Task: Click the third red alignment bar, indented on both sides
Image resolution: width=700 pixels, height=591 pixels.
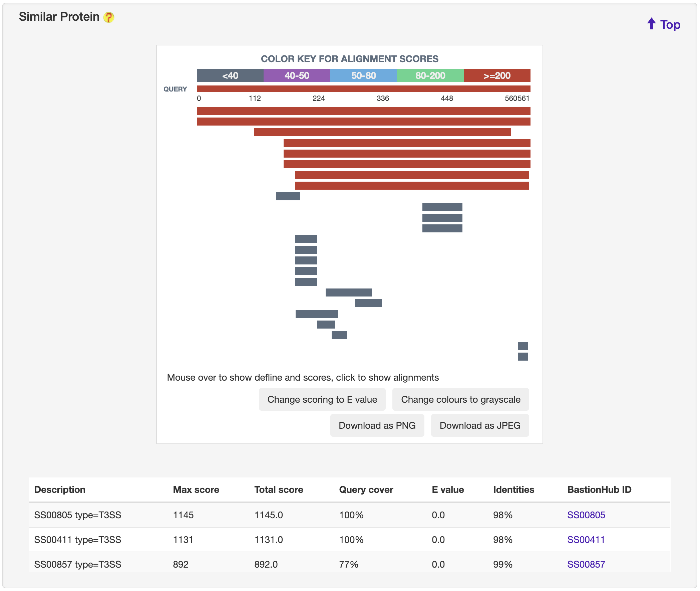Action: (382, 132)
